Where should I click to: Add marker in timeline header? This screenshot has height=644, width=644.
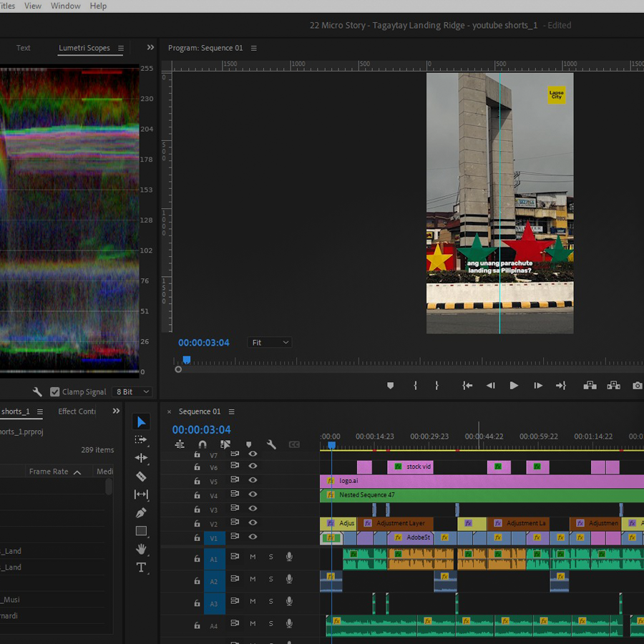pyautogui.click(x=248, y=444)
